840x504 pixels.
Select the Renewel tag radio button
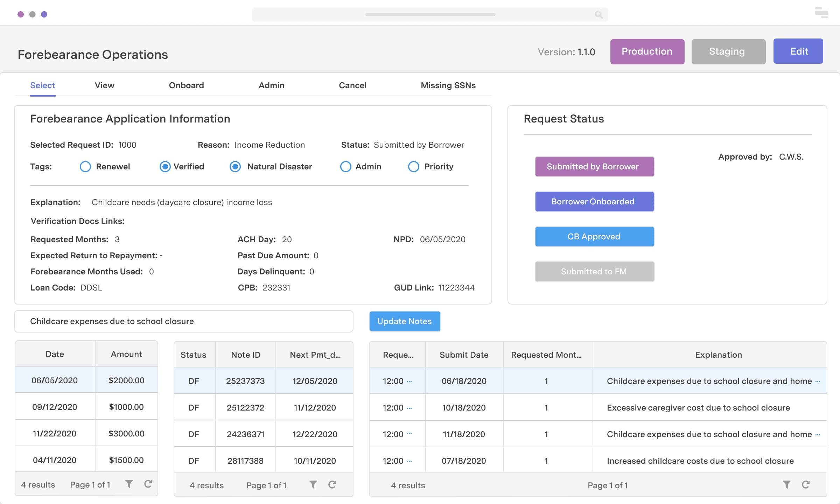(85, 167)
